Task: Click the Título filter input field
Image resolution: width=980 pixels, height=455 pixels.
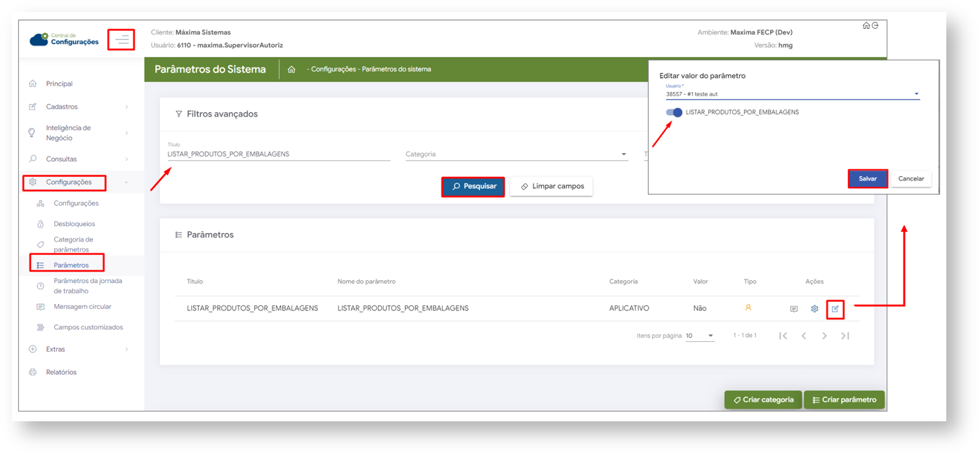Action: click(278, 154)
